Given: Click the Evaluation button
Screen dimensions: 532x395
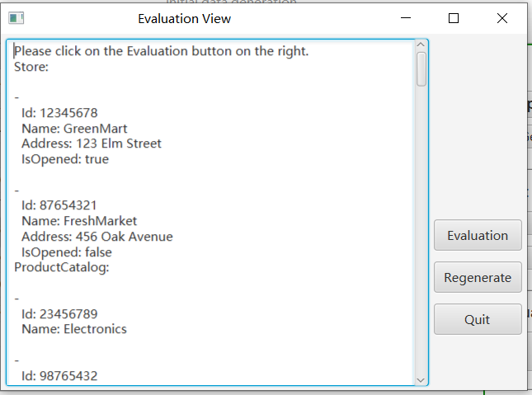Looking at the screenshot, I should [478, 235].
